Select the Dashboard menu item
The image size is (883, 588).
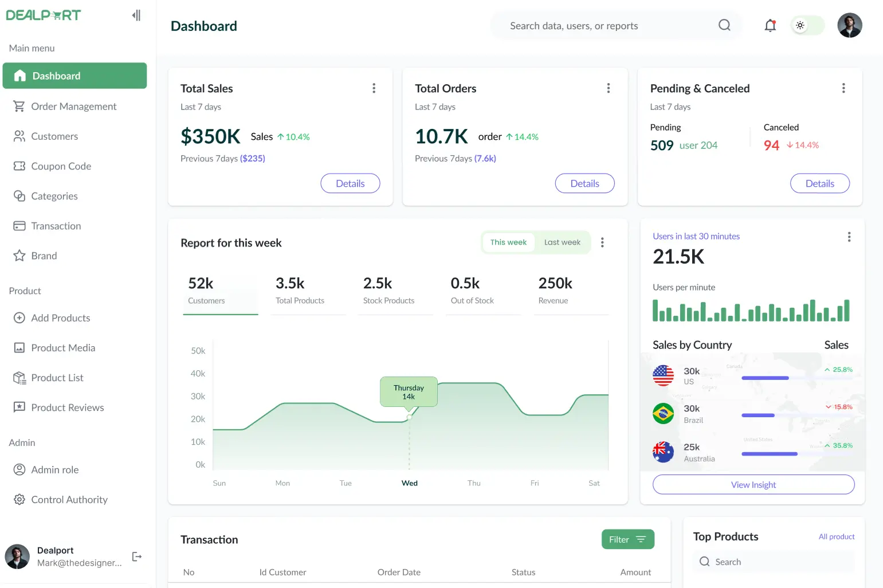coord(56,75)
